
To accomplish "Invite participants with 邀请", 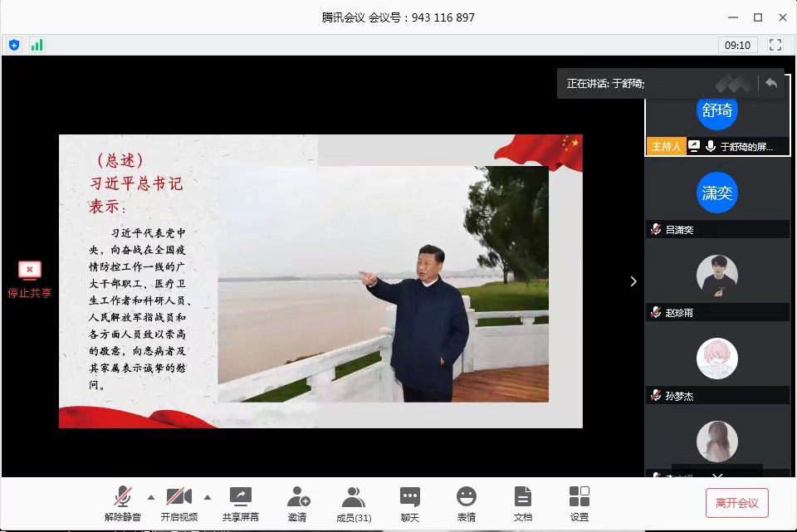I will coord(297,503).
